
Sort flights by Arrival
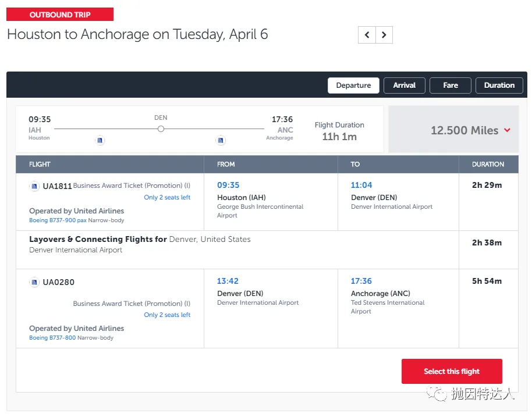click(x=405, y=85)
